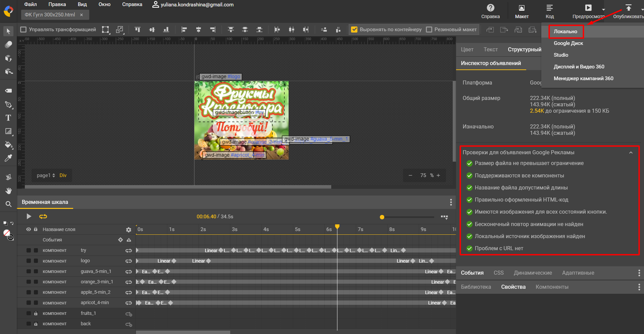
Task: Select the Pen tool
Action: (x=8, y=105)
